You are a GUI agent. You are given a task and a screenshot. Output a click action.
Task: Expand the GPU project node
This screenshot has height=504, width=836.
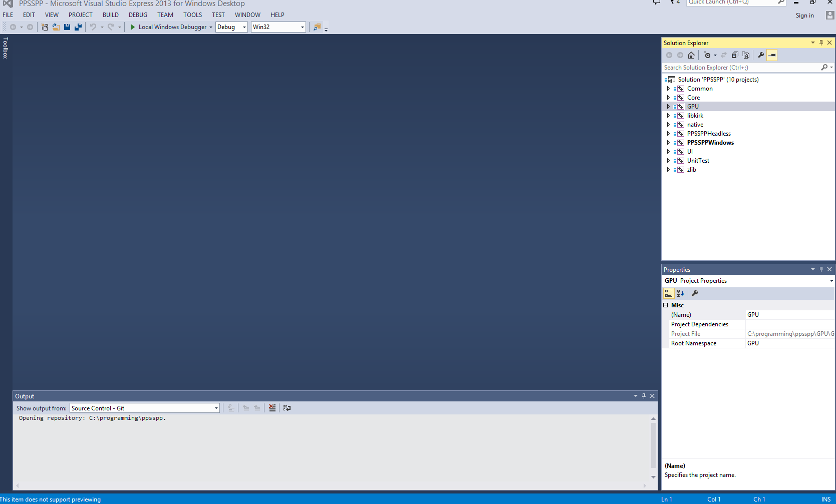pos(668,107)
